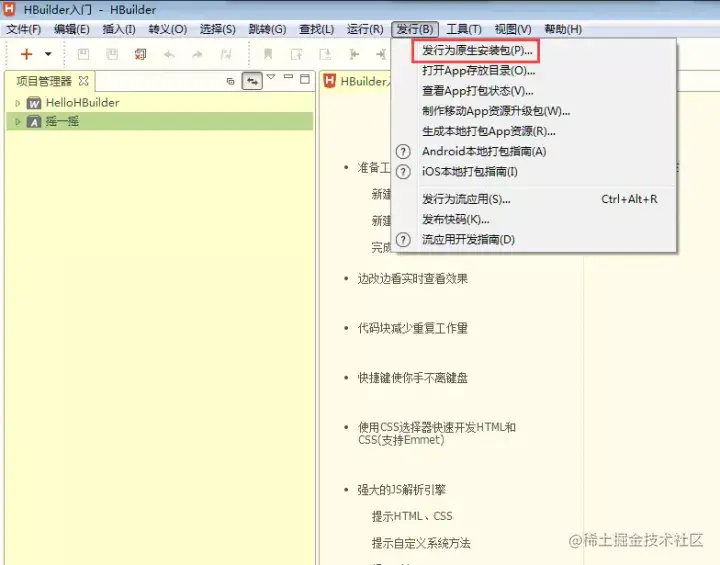Click the help icon beside Android本地打包指南
This screenshot has height=565, width=720.
click(x=403, y=152)
